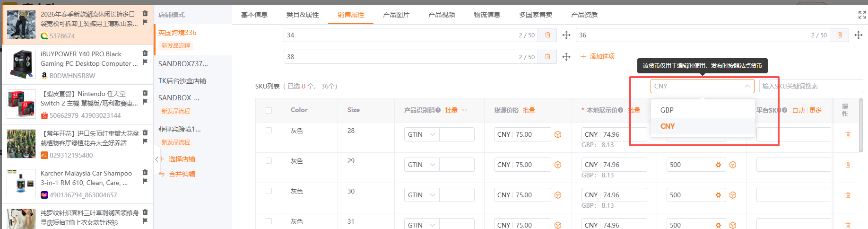Flag the 常年开花 plant product entry
This screenshot has height=229, width=868.
pos(145,141)
